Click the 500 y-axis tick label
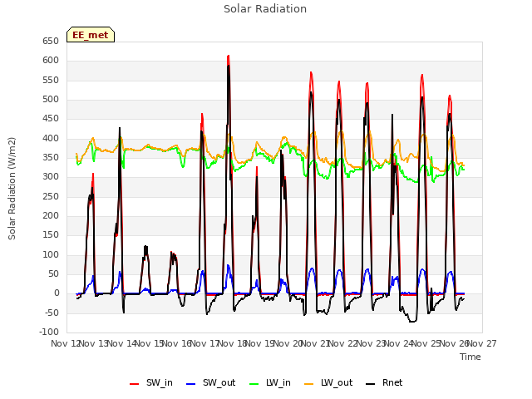Image resolution: width=532 pixels, height=399 pixels. [x=51, y=100]
